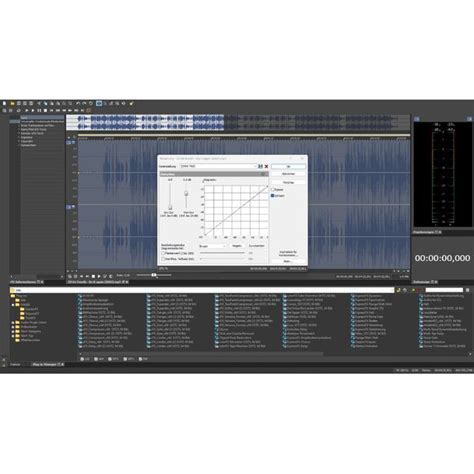Click the Undo arrow icon
This screenshot has height=474, width=474.
[x=78, y=104]
